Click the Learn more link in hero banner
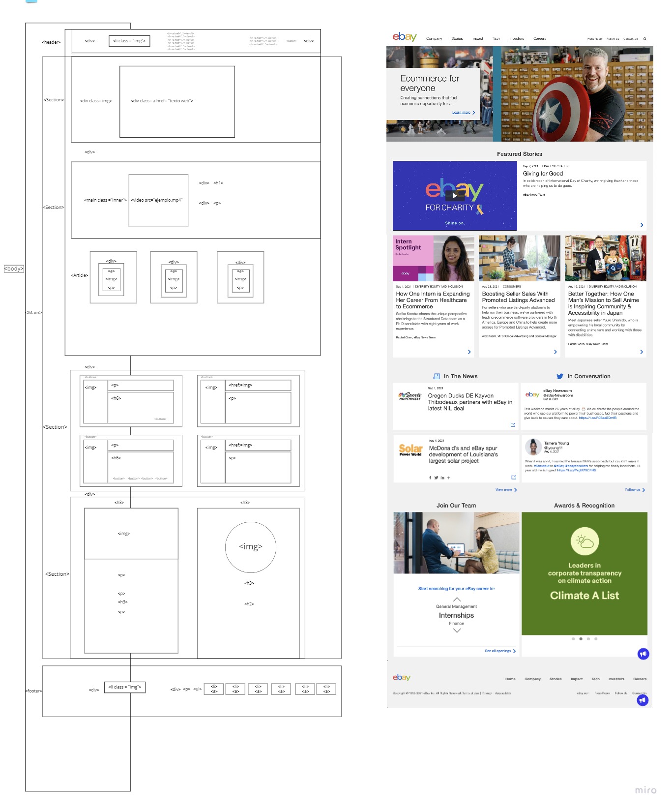Screen dimensions: 672x809 tap(463, 113)
